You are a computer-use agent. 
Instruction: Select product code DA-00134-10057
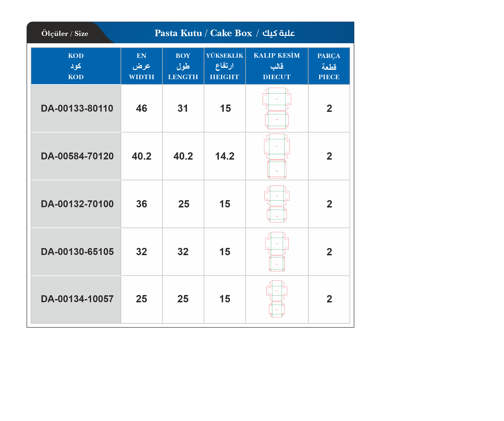(77, 299)
